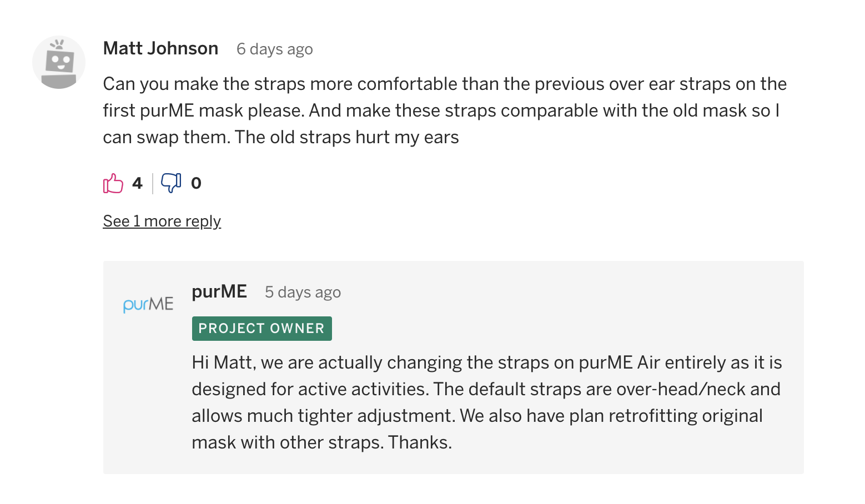Click the thumbs down icon on the comment
865x504 pixels.
coord(171,183)
